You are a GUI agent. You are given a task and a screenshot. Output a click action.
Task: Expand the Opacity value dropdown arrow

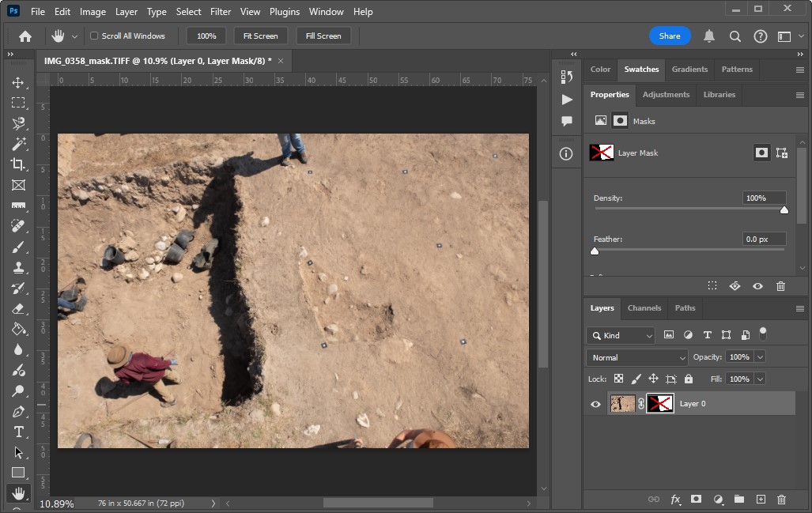pos(760,357)
